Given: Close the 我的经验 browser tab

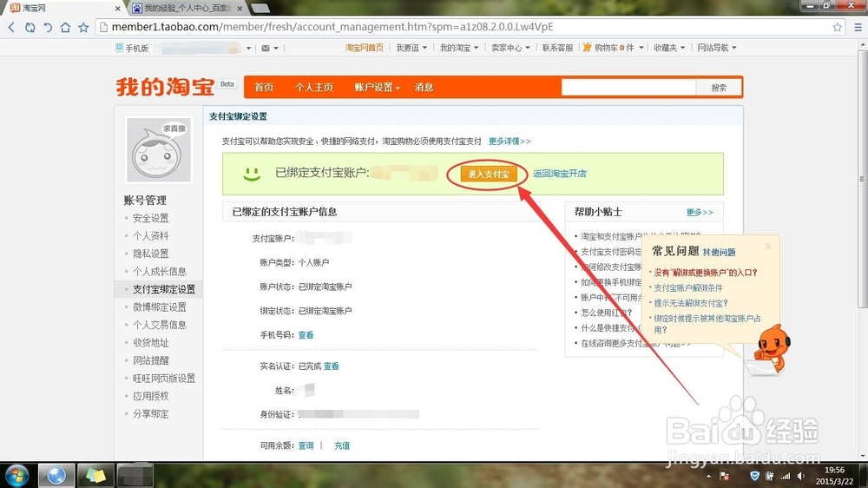Looking at the screenshot, I should tap(240, 9).
